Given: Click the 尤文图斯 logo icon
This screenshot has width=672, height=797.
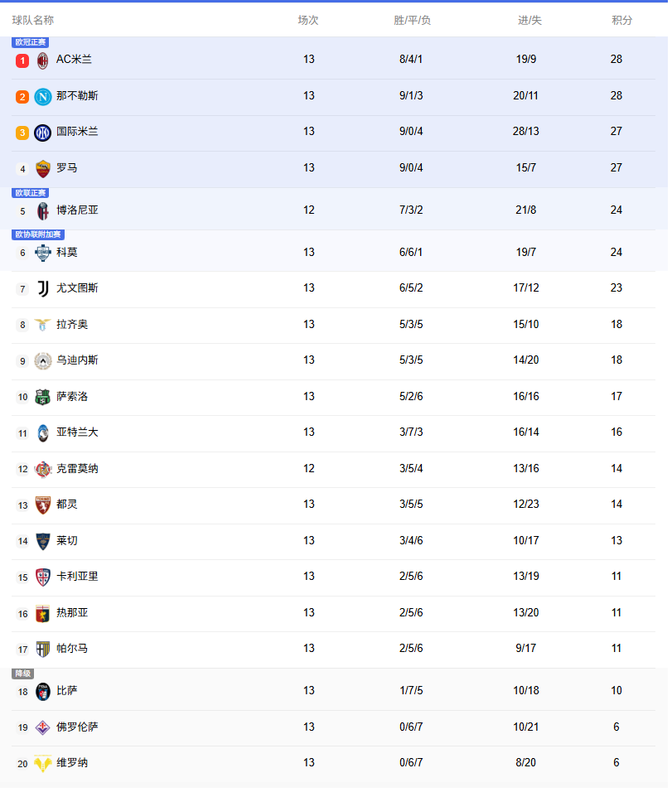Looking at the screenshot, I should click(42, 289).
